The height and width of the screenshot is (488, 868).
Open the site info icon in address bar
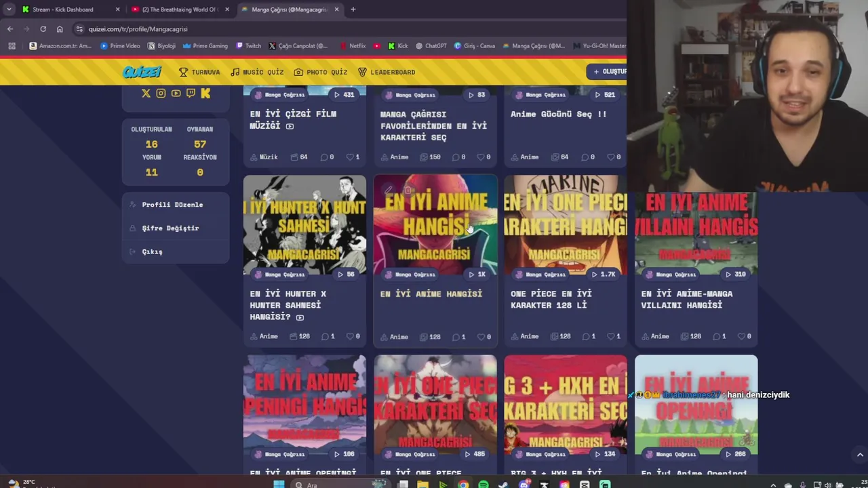pos(79,29)
